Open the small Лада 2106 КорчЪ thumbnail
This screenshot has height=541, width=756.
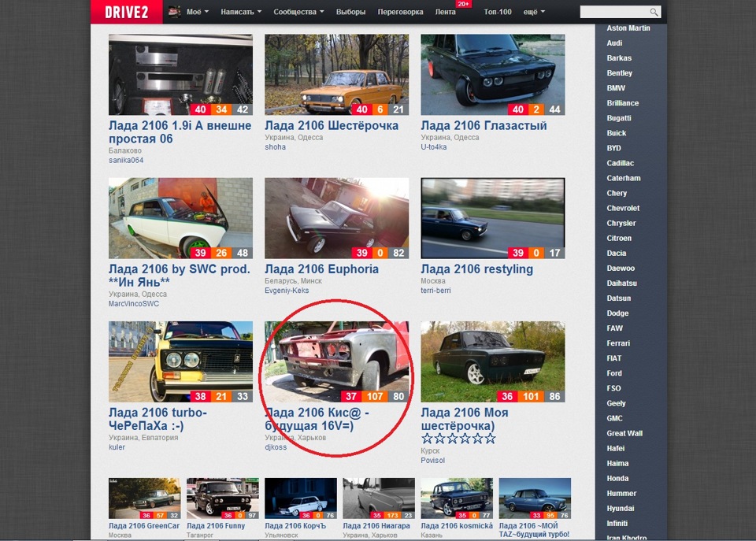pyautogui.click(x=300, y=498)
